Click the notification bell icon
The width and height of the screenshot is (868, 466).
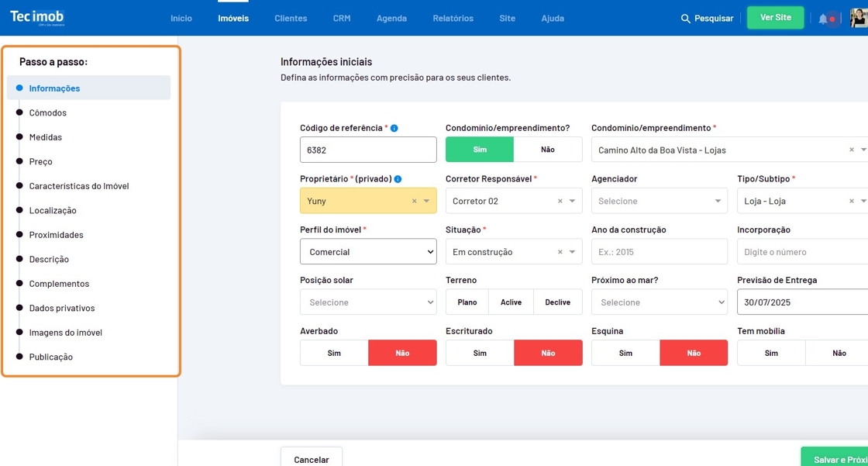pos(822,19)
